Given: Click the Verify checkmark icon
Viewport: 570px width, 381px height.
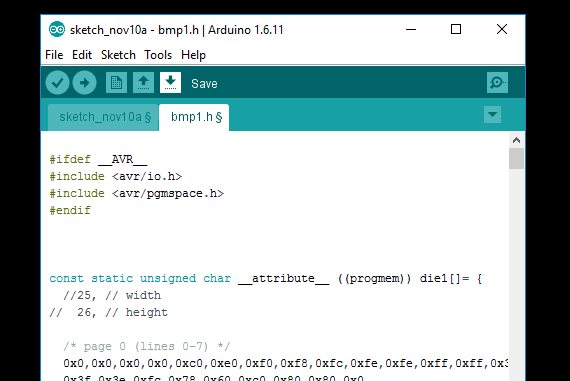Looking at the screenshot, I should point(57,83).
